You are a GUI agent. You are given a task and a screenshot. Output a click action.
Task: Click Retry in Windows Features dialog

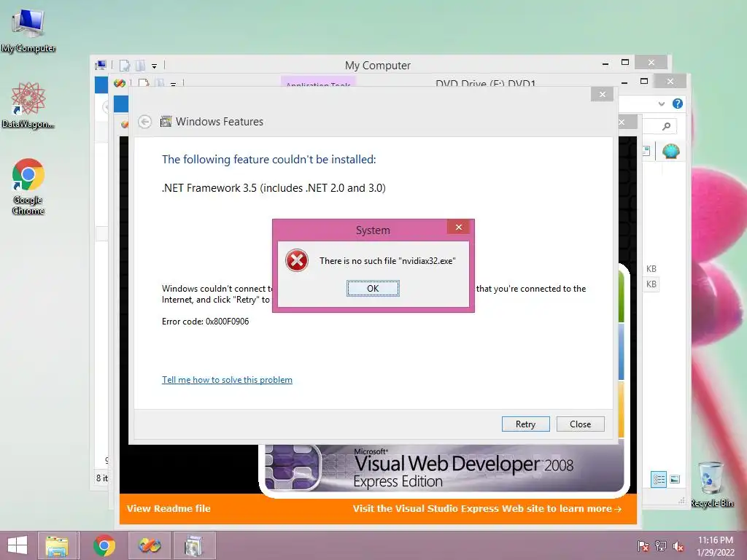coord(525,424)
